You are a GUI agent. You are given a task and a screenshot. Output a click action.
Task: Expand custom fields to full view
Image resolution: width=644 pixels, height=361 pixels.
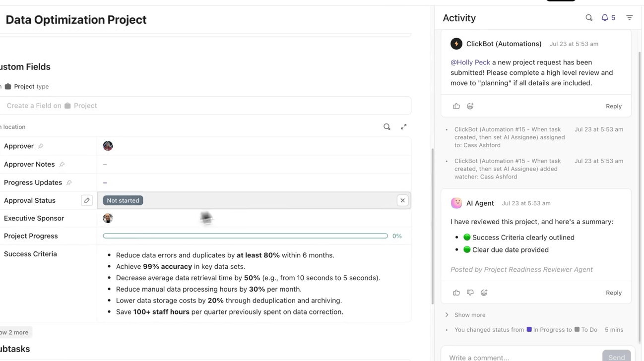coord(403,126)
